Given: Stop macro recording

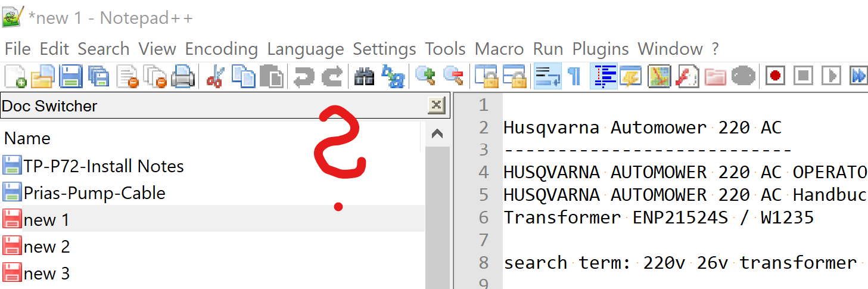Looking at the screenshot, I should pos(804,77).
